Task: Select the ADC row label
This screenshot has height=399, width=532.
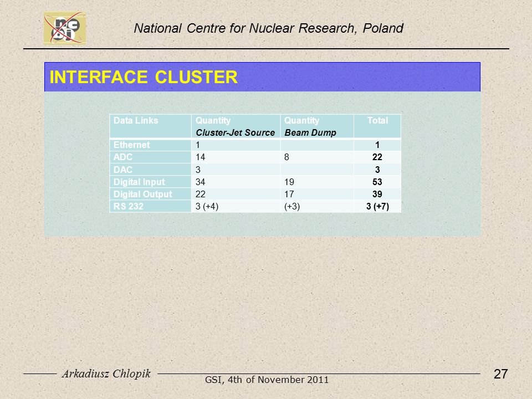Action: [x=123, y=157]
